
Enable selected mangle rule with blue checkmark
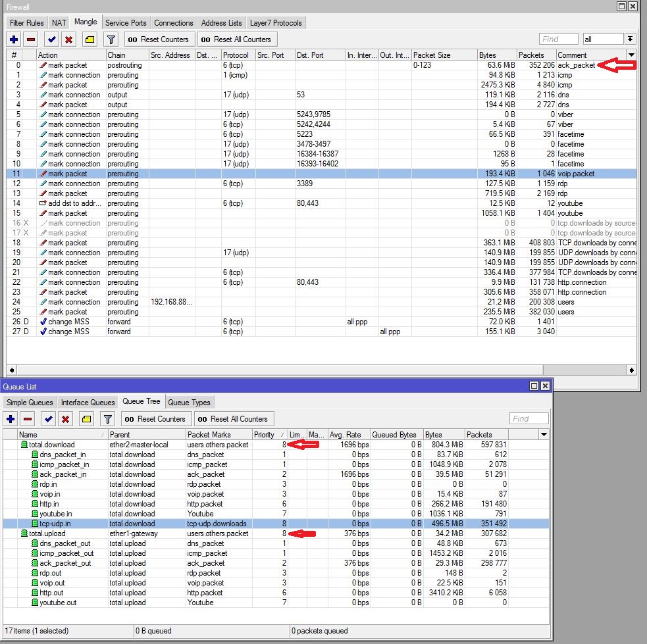coord(51,39)
